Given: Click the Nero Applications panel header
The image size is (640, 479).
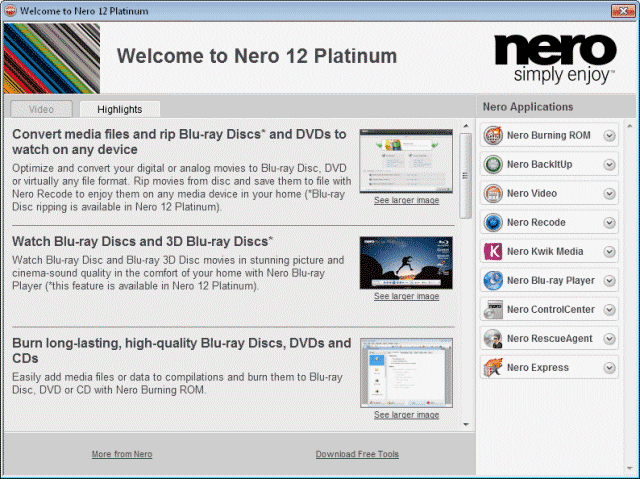Looking at the screenshot, I should [x=528, y=107].
